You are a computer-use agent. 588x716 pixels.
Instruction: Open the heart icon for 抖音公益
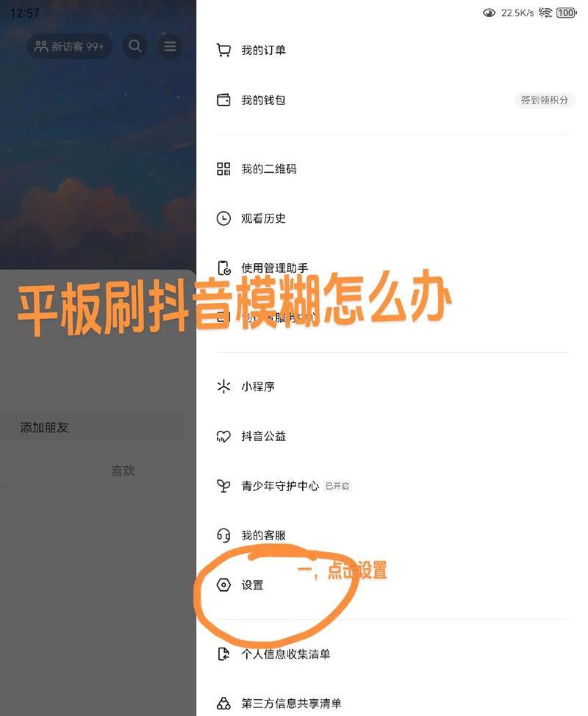(223, 437)
